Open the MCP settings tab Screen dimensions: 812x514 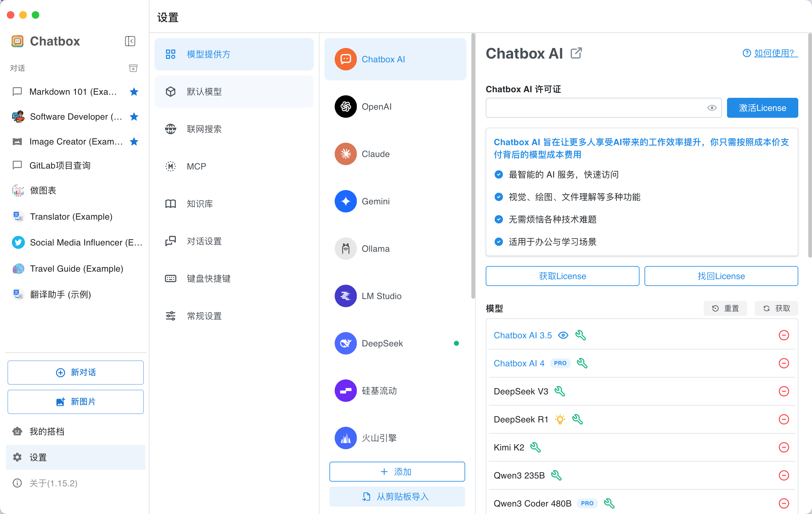[x=234, y=166]
